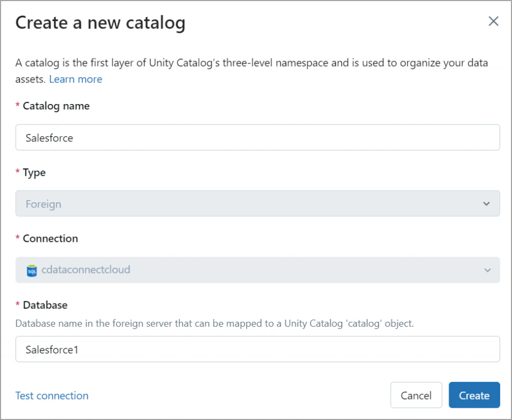
Task: Expand the Type dropdown chevron
Action: tap(486, 204)
